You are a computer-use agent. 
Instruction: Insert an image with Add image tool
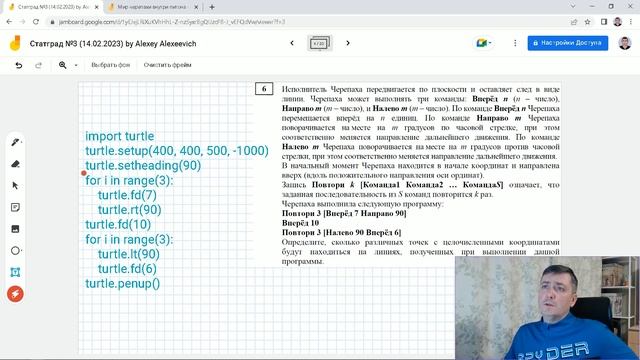coord(16,229)
